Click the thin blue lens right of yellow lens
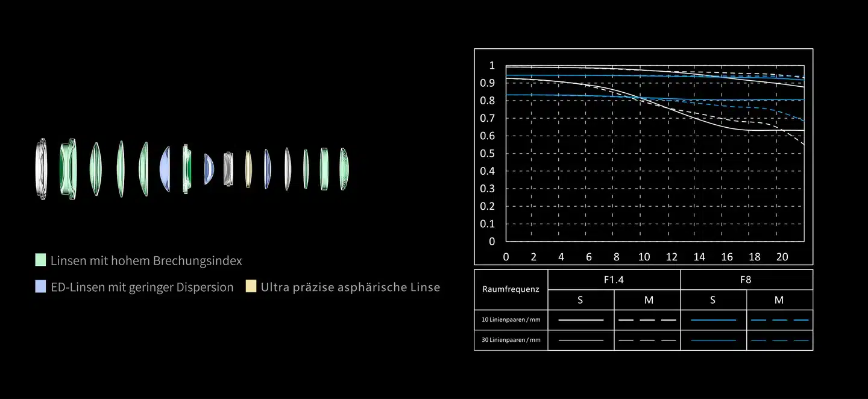The image size is (868, 399). point(267,169)
